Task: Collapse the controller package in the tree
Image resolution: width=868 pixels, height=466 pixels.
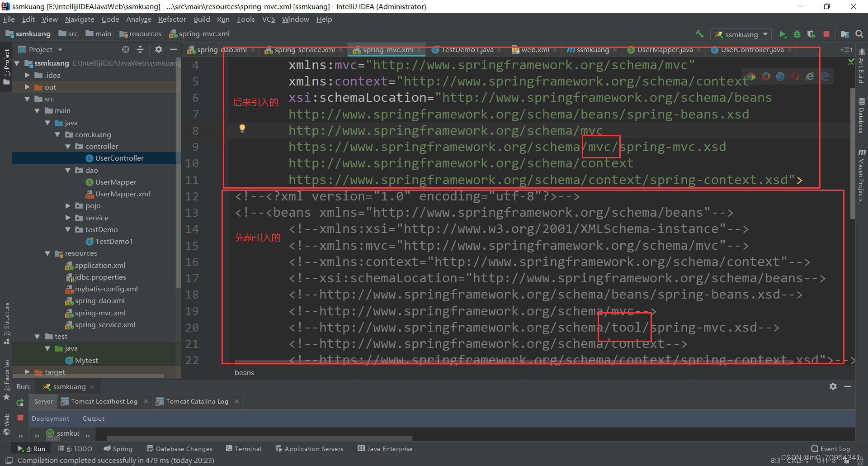Action: click(68, 146)
